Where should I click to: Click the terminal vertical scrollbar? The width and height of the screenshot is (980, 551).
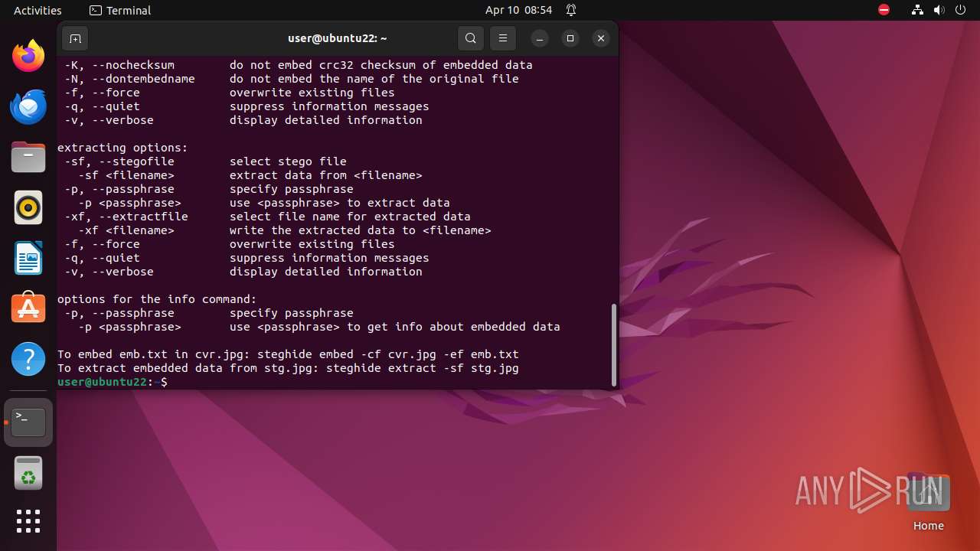pos(613,345)
